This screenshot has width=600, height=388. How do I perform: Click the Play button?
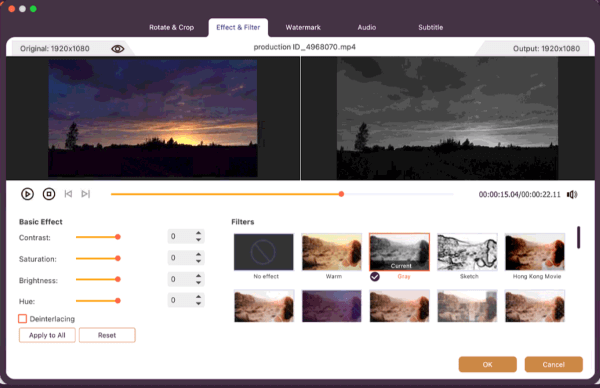27,194
